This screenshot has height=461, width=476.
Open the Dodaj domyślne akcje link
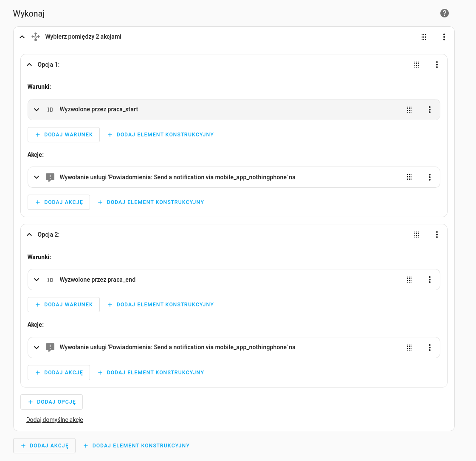coord(55,420)
